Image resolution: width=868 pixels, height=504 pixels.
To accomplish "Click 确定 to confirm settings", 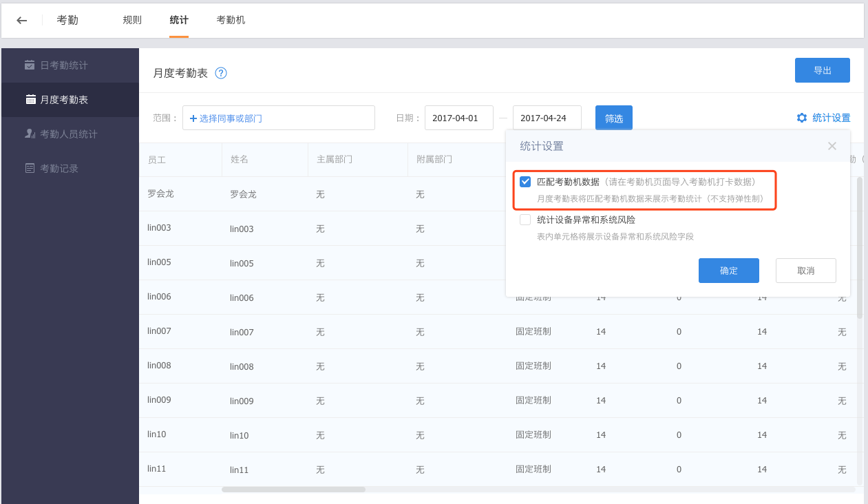I will pos(728,271).
